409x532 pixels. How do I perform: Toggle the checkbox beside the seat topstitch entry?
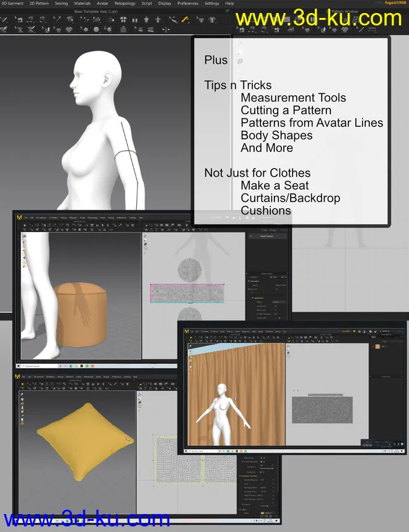click(251, 236)
